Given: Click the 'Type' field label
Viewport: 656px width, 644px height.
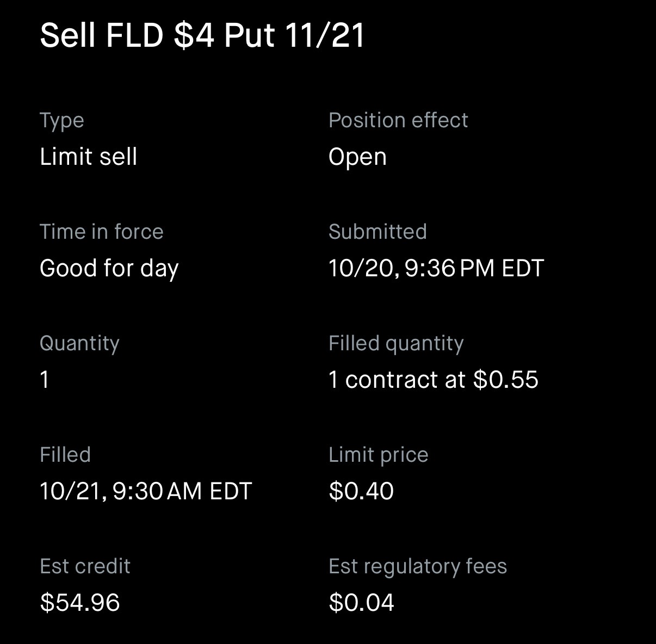Looking at the screenshot, I should [62, 120].
